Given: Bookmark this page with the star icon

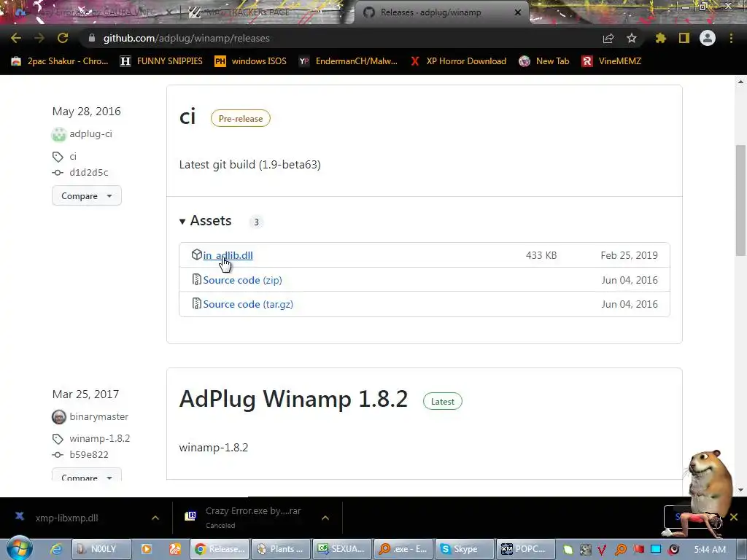Looking at the screenshot, I should pos(632,38).
